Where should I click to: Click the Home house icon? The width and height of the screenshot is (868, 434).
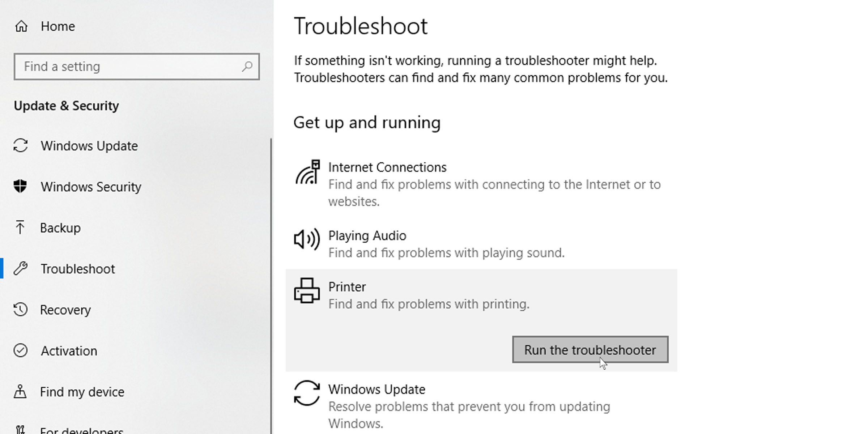tap(21, 26)
